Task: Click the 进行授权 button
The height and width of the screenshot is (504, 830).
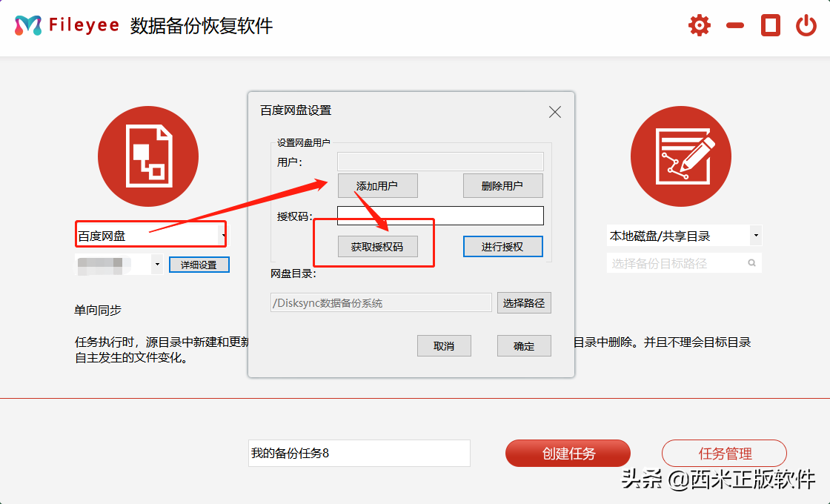Action: click(503, 247)
